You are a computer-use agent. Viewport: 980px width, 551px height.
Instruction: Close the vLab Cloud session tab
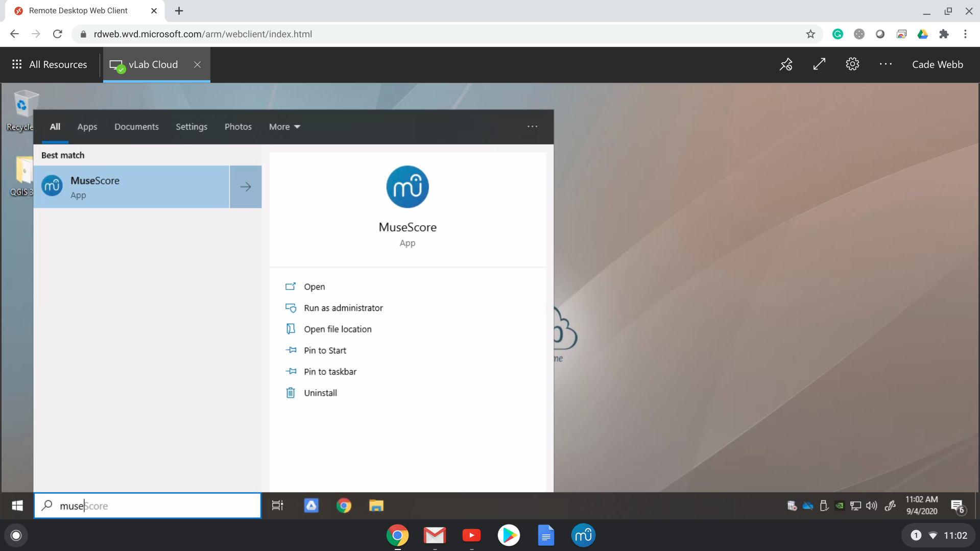pyautogui.click(x=197, y=65)
